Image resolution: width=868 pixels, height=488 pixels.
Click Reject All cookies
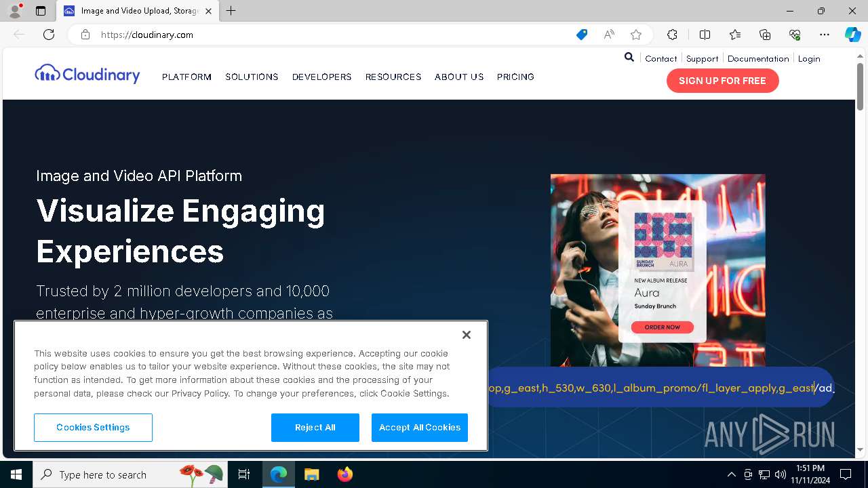click(x=315, y=428)
